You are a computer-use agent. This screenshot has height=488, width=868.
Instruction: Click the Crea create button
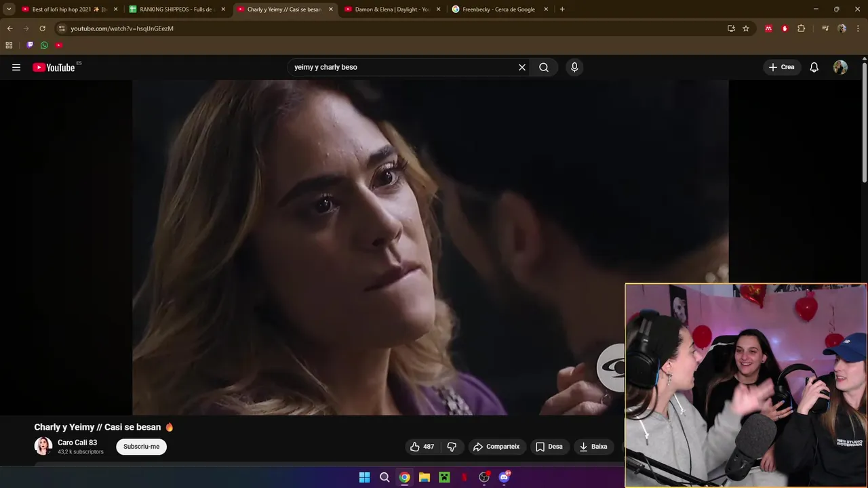781,67
